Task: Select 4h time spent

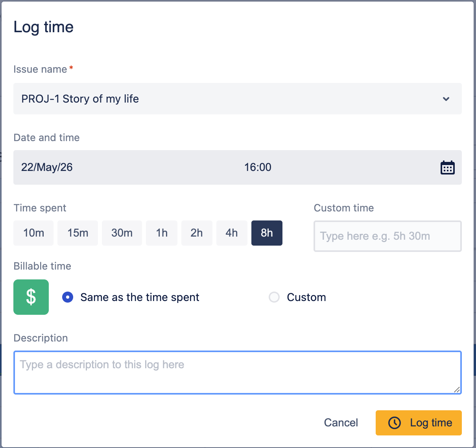Action: (x=232, y=233)
